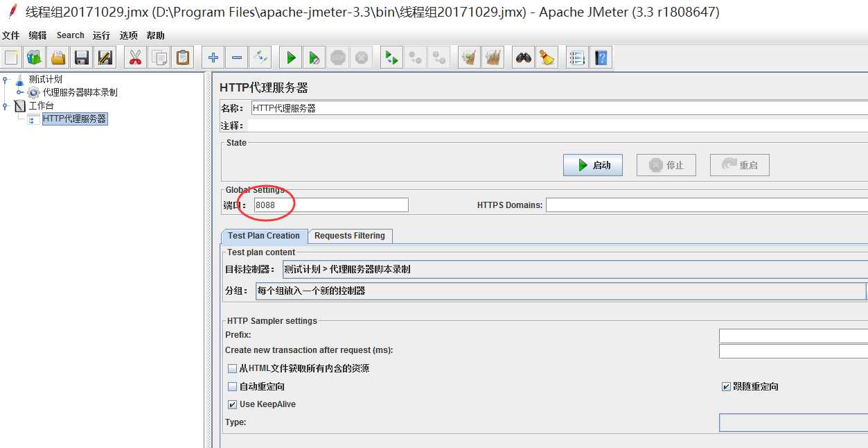The image size is (868, 448).
Task: Click Start no pauses toolbar icon
Action: [315, 58]
